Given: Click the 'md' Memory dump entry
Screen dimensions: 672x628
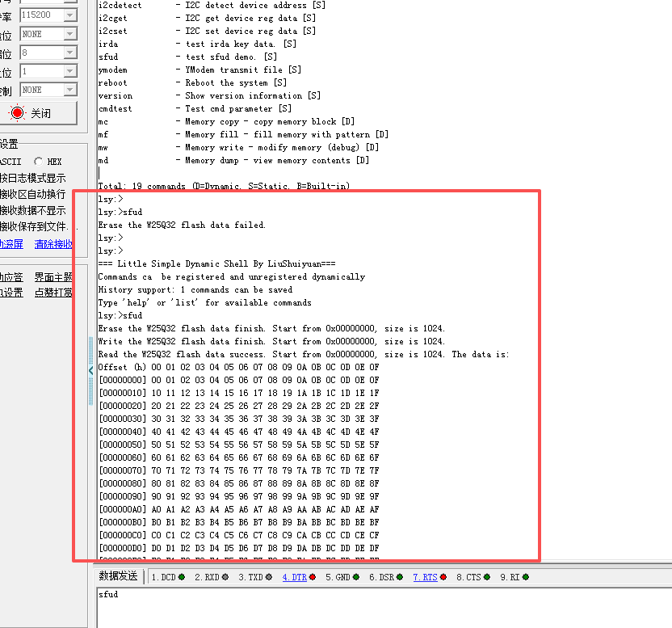Looking at the screenshot, I should (x=233, y=160).
